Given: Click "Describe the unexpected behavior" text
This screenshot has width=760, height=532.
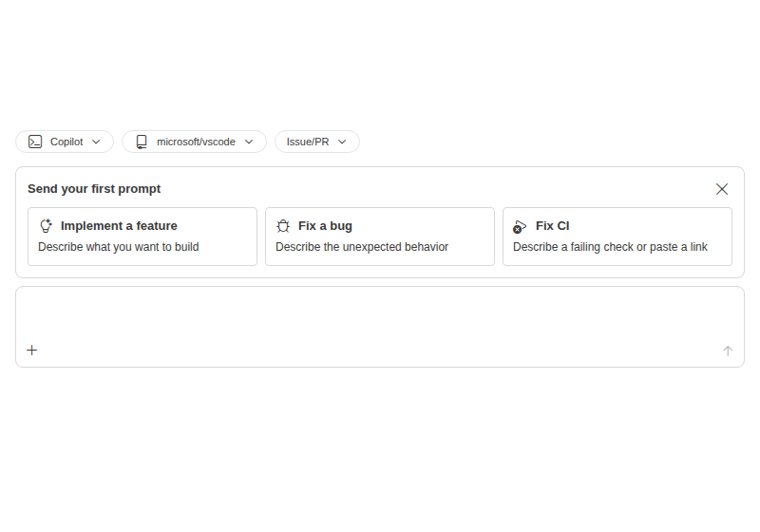Looking at the screenshot, I should click(x=362, y=247).
